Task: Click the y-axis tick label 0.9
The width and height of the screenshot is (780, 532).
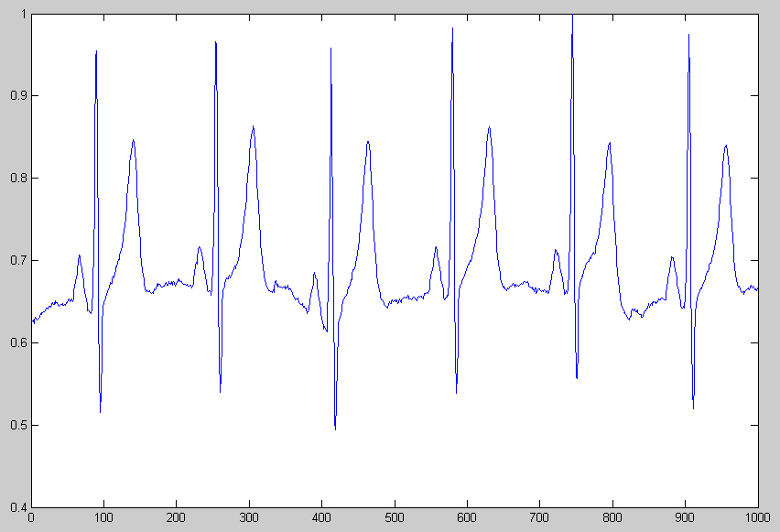Action: point(18,95)
